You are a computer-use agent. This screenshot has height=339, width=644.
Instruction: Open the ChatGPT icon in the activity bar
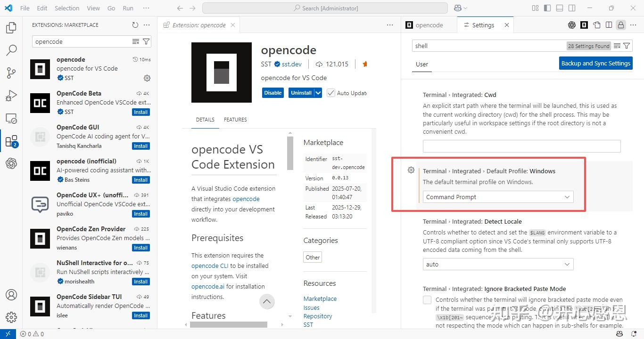point(11,163)
